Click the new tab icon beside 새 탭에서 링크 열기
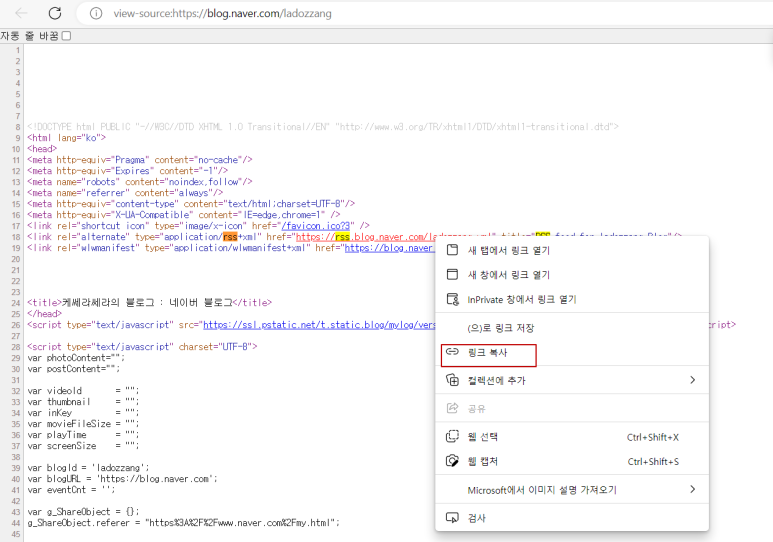 tap(452, 250)
